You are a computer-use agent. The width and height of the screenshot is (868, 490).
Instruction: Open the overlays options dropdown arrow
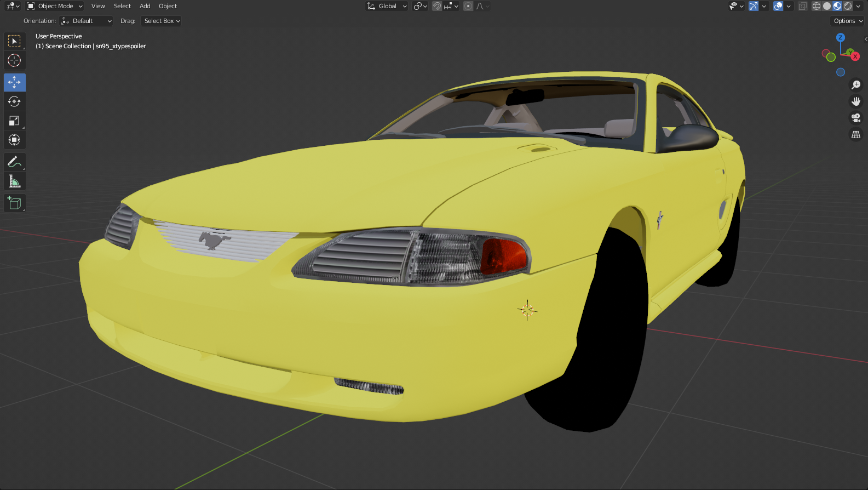[x=789, y=6]
